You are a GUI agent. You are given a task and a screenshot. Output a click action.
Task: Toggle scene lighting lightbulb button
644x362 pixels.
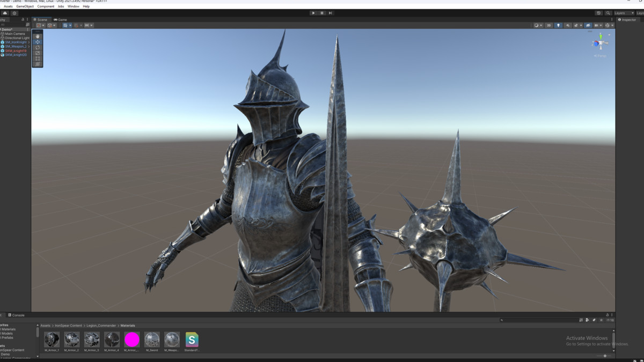(558, 25)
